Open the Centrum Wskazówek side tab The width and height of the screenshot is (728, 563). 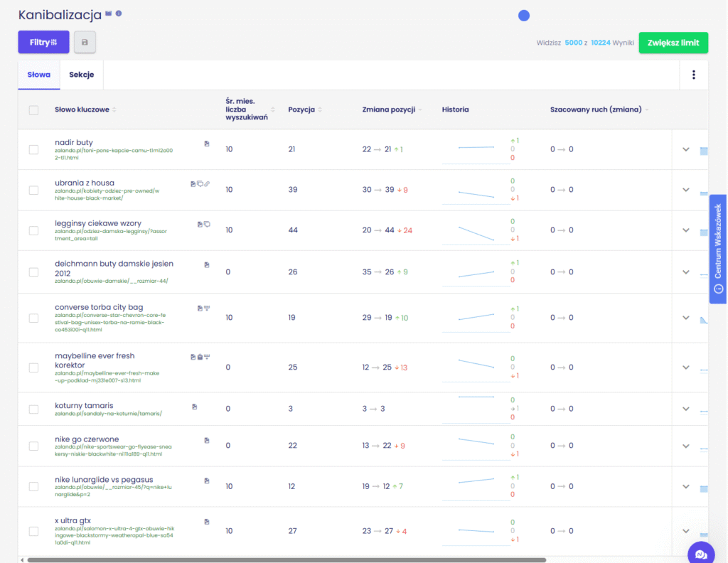click(x=718, y=249)
